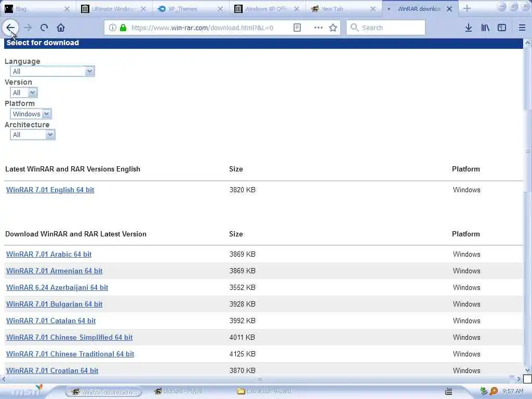Click the orange magnifier tray icon
Viewport: 532px width, 399px height.
coord(494,391)
